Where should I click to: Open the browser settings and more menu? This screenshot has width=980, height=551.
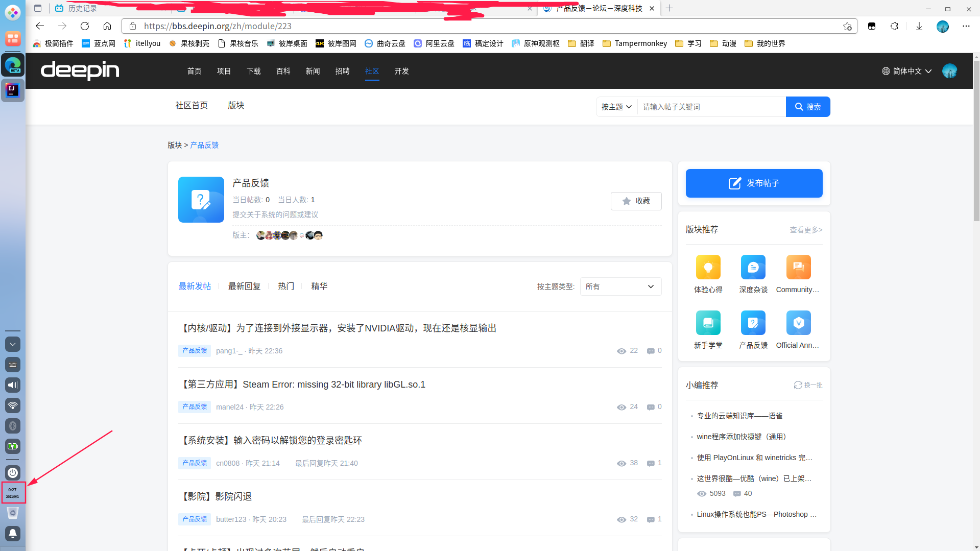pyautogui.click(x=966, y=26)
